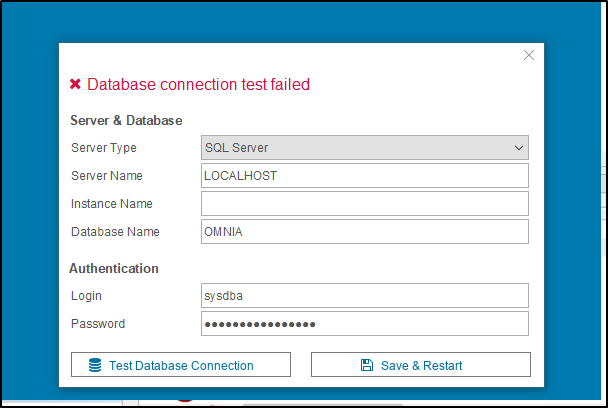Click the database stack icon

pyautogui.click(x=95, y=365)
